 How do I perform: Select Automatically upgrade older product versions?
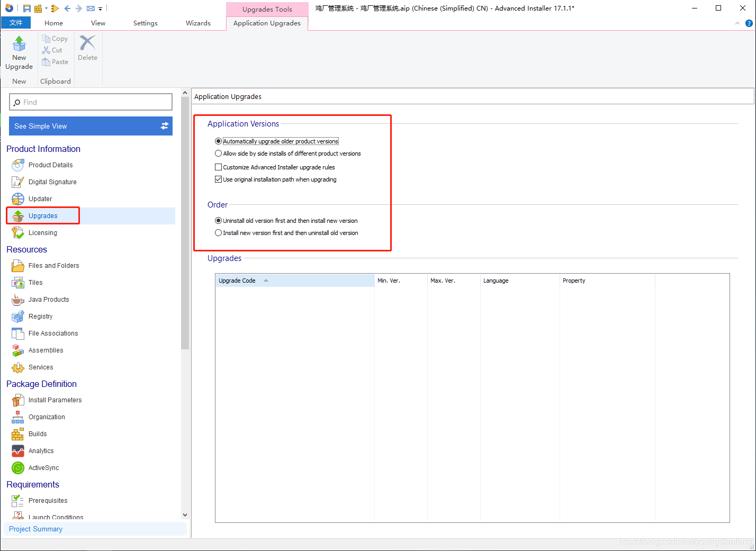pos(218,141)
